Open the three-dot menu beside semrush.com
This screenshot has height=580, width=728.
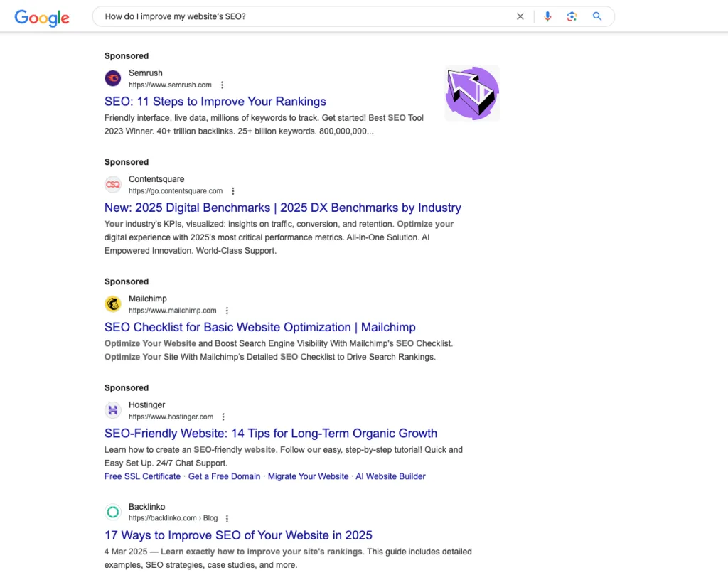tap(222, 85)
